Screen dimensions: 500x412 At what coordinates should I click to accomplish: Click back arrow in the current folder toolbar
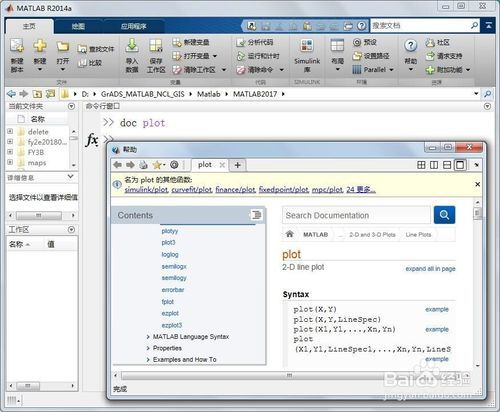[x=11, y=94]
